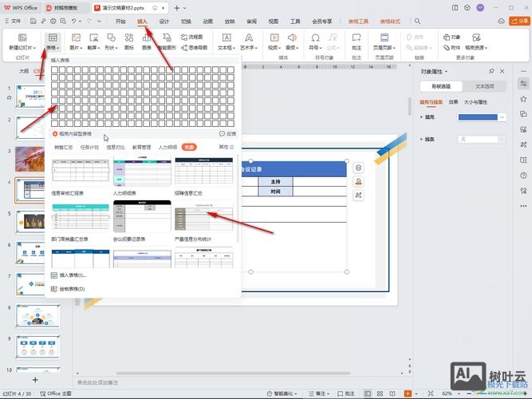Switch to 文本选项 in the properties panel

coord(484,86)
